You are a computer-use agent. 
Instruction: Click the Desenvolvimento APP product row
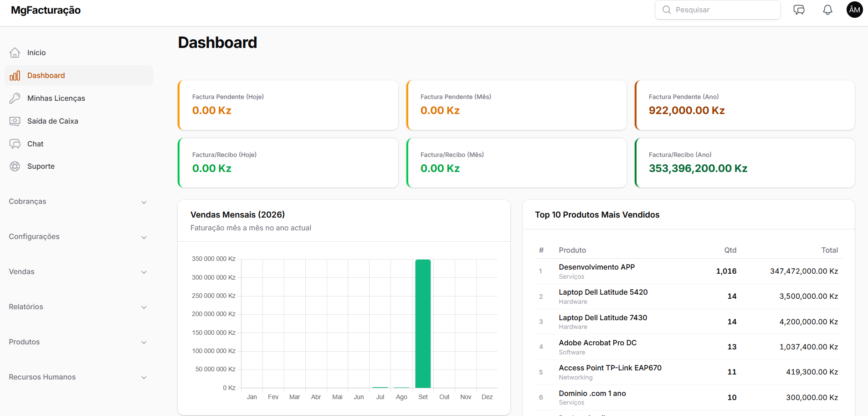tap(688, 271)
